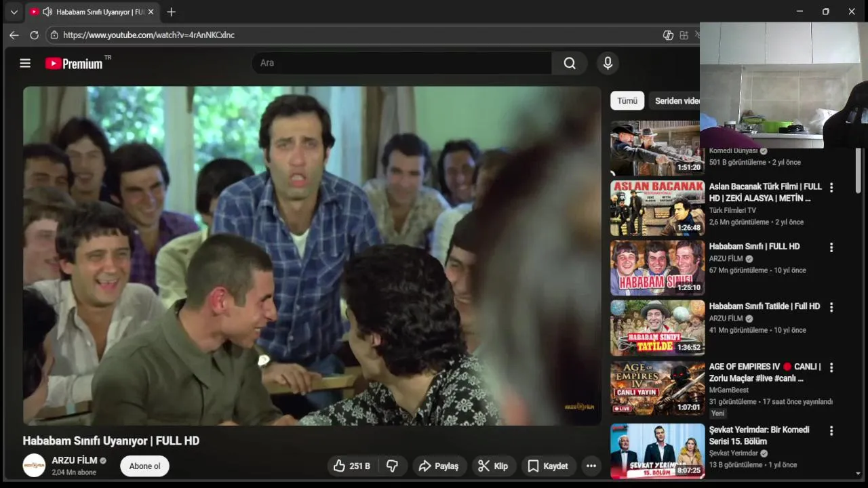
Task: Select the Tümü filter chip
Action: click(x=627, y=100)
